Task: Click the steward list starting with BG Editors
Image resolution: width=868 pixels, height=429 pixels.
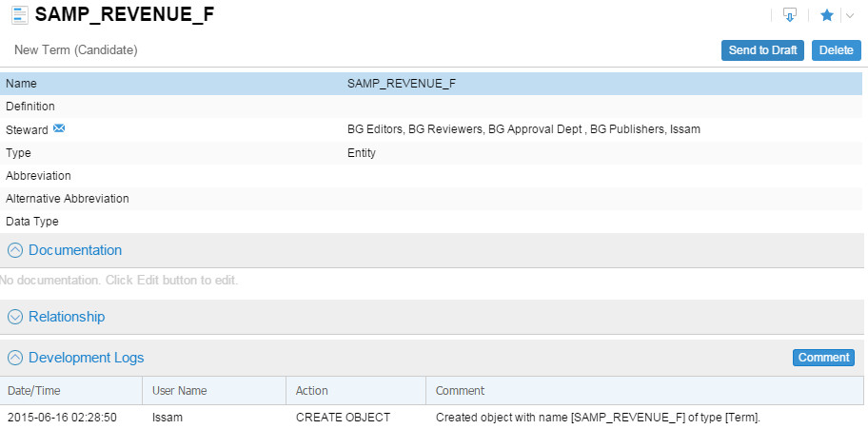Action: (523, 129)
